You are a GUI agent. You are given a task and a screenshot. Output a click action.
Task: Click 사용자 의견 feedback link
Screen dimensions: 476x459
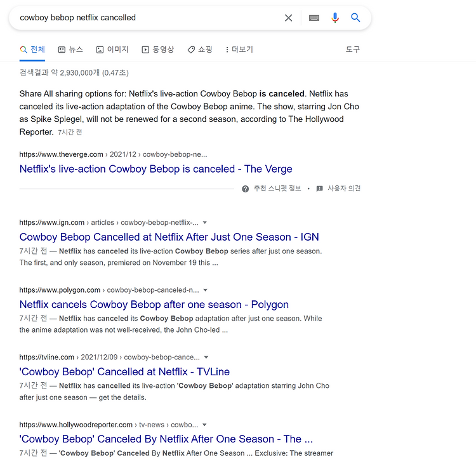[344, 189]
